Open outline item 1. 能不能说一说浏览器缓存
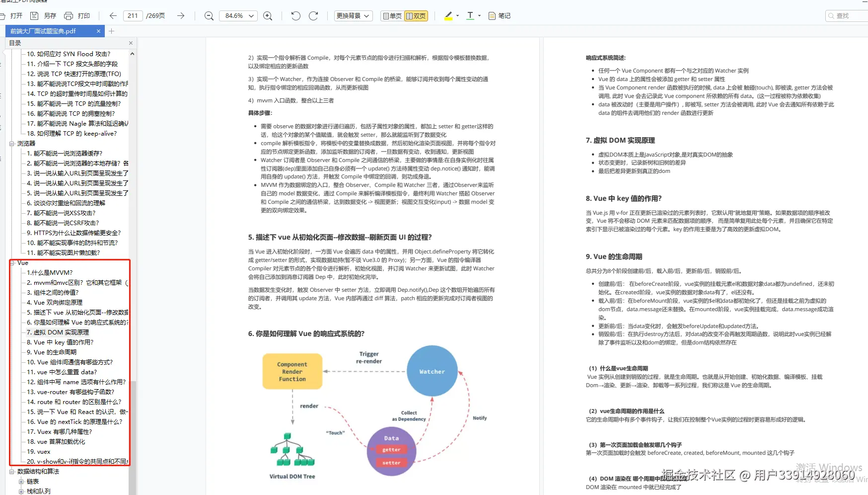The width and height of the screenshot is (868, 495). (x=65, y=154)
